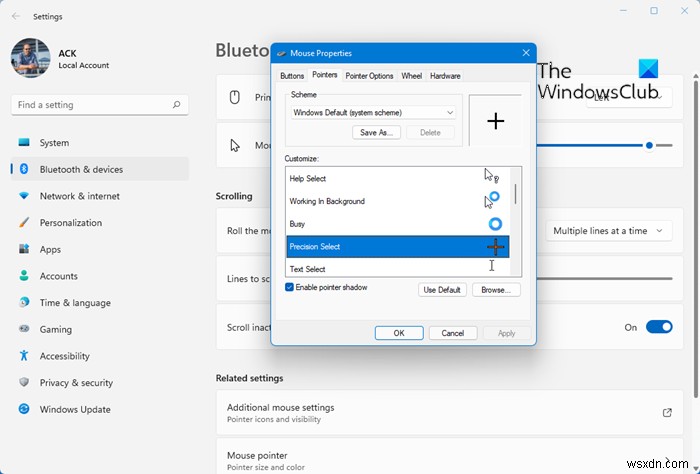Click pointer icon in Mouse pointer speed row
The image size is (700, 474).
235,146
